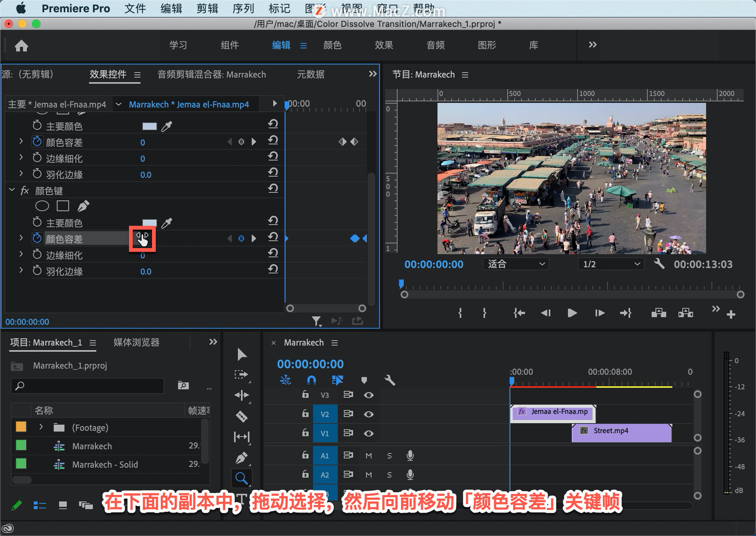Select the Razor tool in tools panel
This screenshot has height=536, width=756.
[x=242, y=416]
